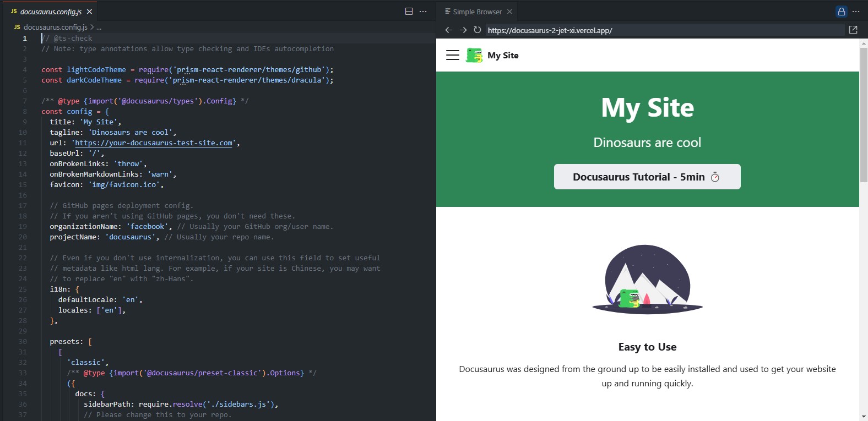The height and width of the screenshot is (421, 868).
Task: Close the docusaurus.config.js tab
Action: pos(89,12)
